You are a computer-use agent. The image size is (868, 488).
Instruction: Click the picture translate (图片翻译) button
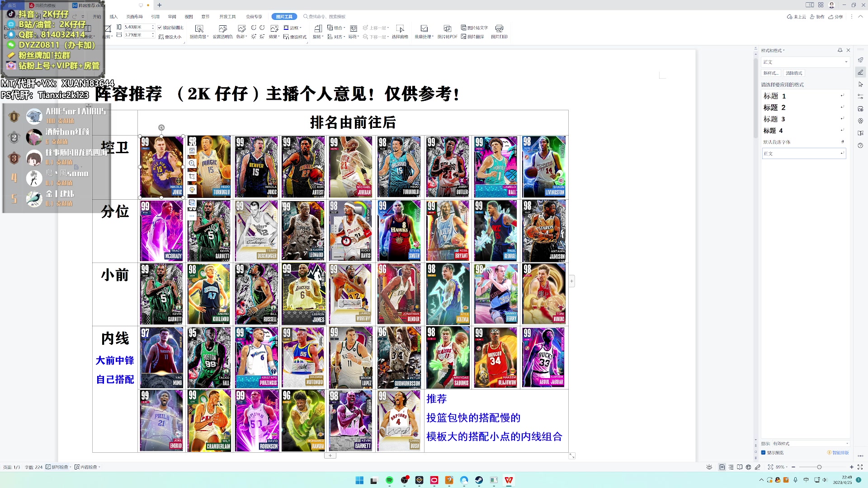pos(472,37)
